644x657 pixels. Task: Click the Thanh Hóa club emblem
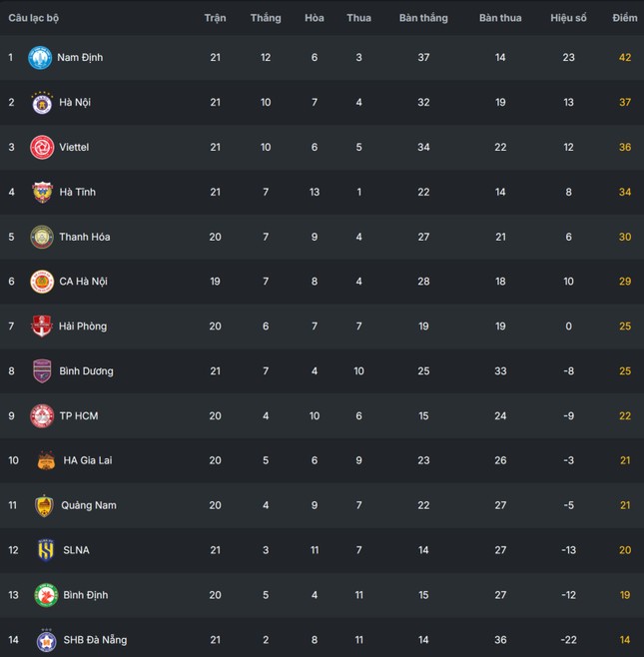[x=42, y=237]
